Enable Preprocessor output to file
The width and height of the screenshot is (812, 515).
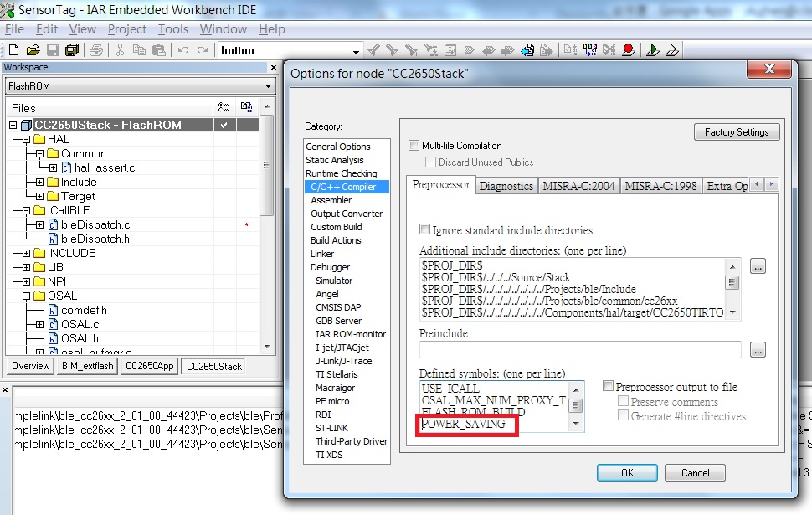[x=608, y=386]
